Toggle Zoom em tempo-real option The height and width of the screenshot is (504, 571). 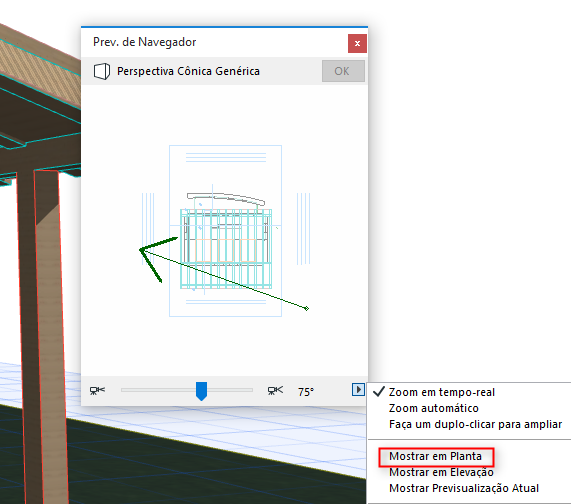coord(442,392)
